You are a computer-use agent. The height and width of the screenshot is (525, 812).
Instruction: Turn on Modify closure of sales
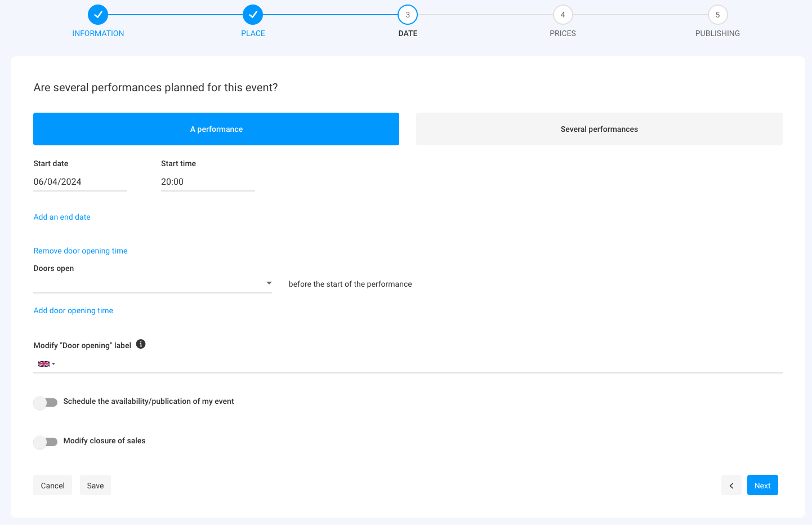[46, 442]
